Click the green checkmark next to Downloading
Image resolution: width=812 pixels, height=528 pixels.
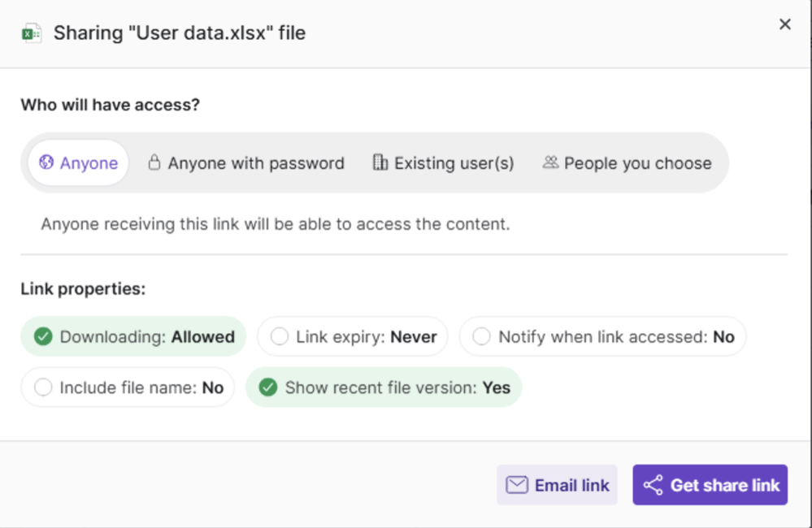point(43,336)
